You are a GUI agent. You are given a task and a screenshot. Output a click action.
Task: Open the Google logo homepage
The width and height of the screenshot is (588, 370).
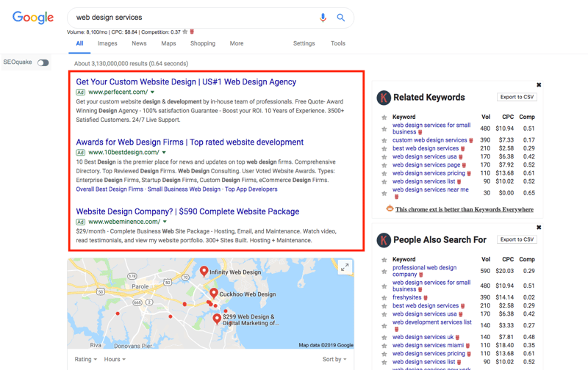pos(33,17)
